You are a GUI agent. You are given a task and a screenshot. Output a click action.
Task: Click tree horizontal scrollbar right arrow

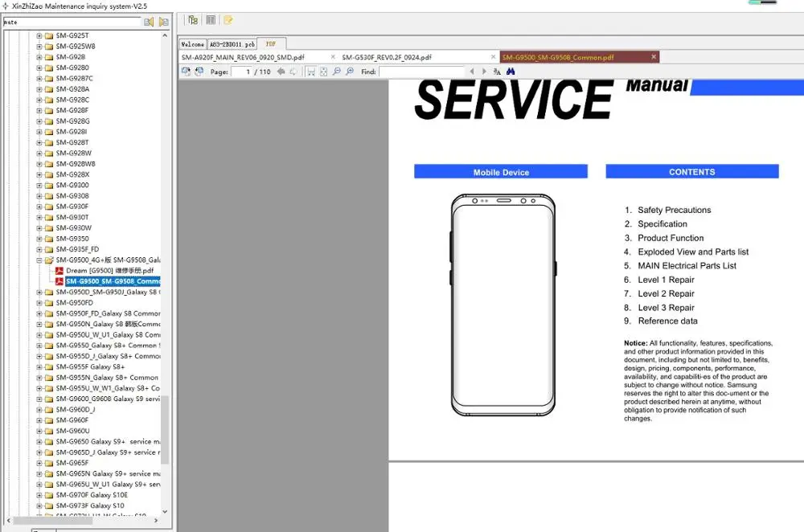pos(156,520)
